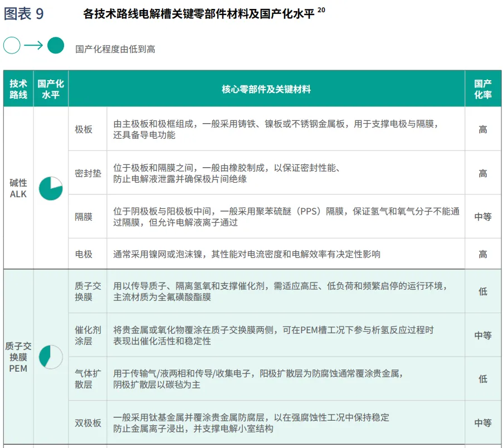The height and width of the screenshot is (448, 503).
Task: Click the '核心零部件及关键材料' column header
Action: [x=266, y=89]
